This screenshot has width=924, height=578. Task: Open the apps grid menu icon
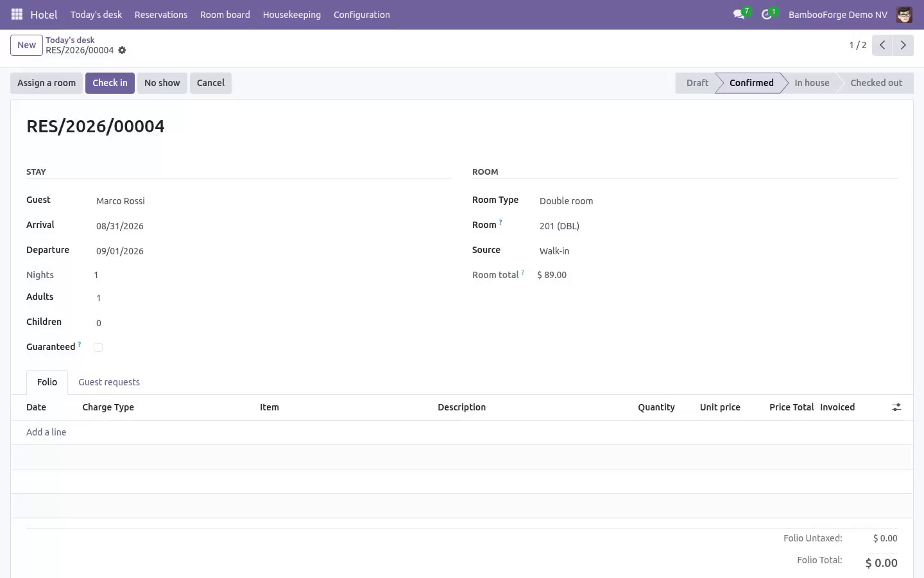pos(17,14)
